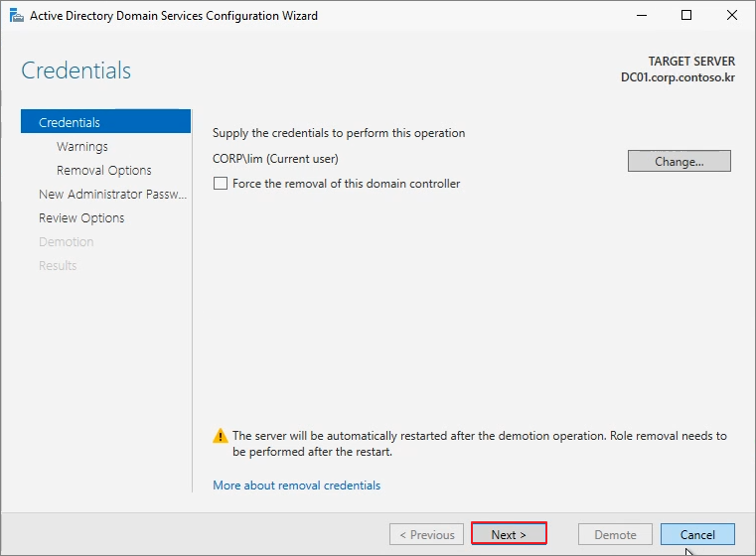Go to the Removal Options step
Image resolution: width=756 pixels, height=556 pixels.
(x=103, y=170)
